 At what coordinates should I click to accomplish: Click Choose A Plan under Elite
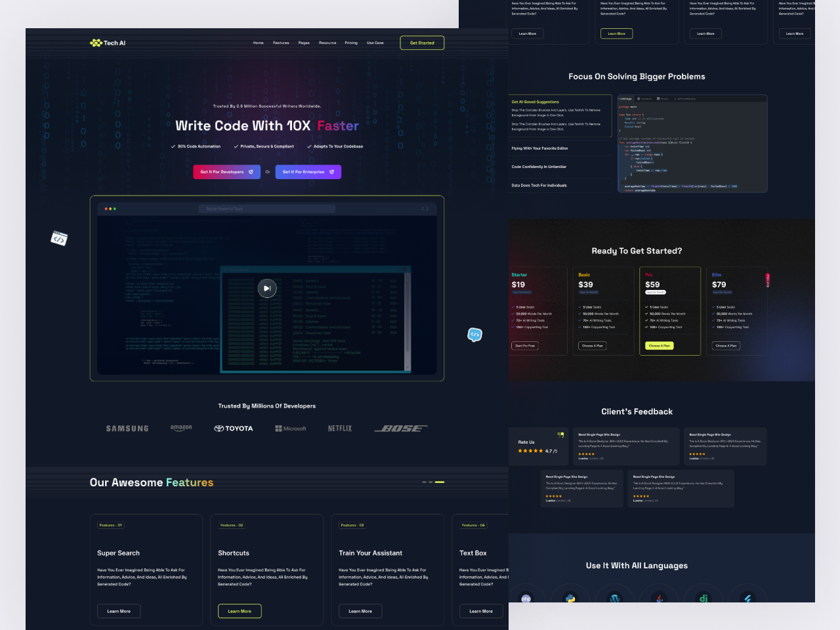(x=726, y=345)
